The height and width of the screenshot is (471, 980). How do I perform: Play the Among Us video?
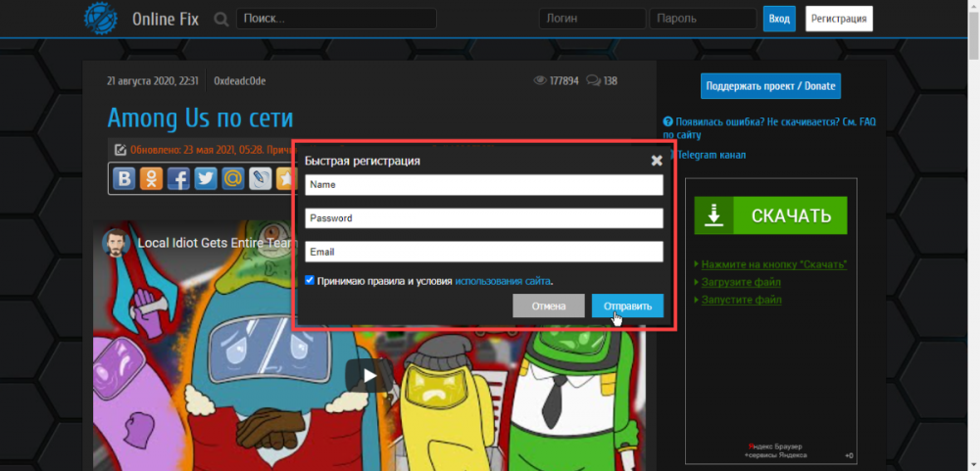(369, 374)
